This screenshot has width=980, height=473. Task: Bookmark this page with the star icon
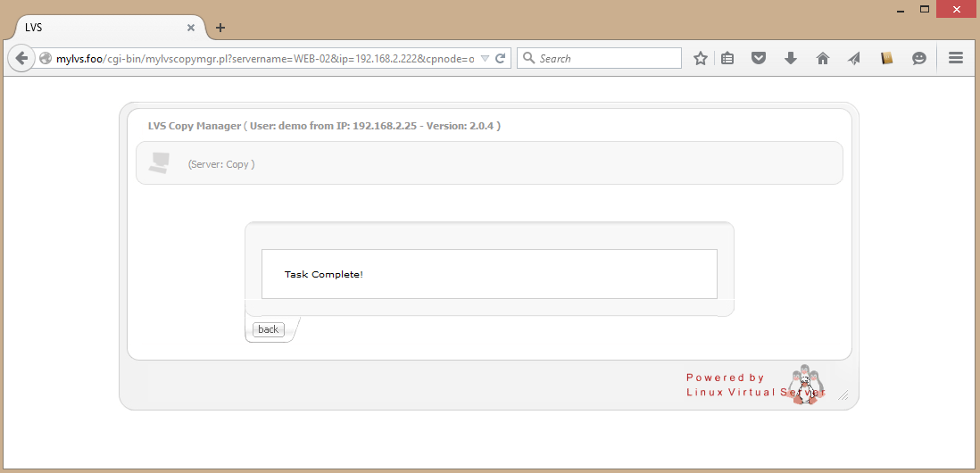(x=701, y=59)
